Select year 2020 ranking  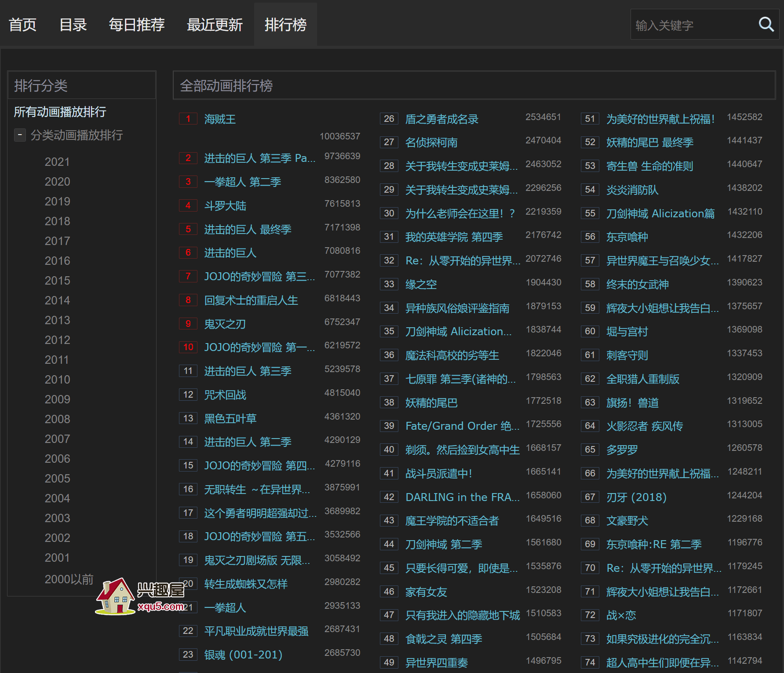[x=57, y=182]
